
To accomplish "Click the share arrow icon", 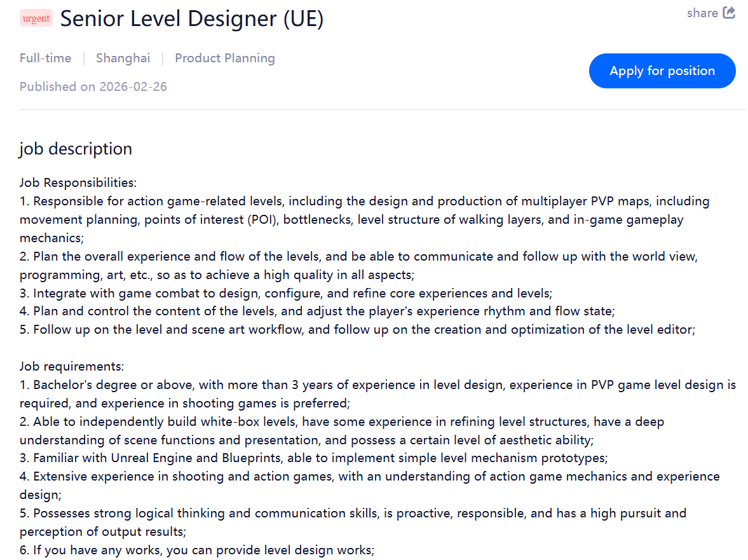I will click(729, 13).
